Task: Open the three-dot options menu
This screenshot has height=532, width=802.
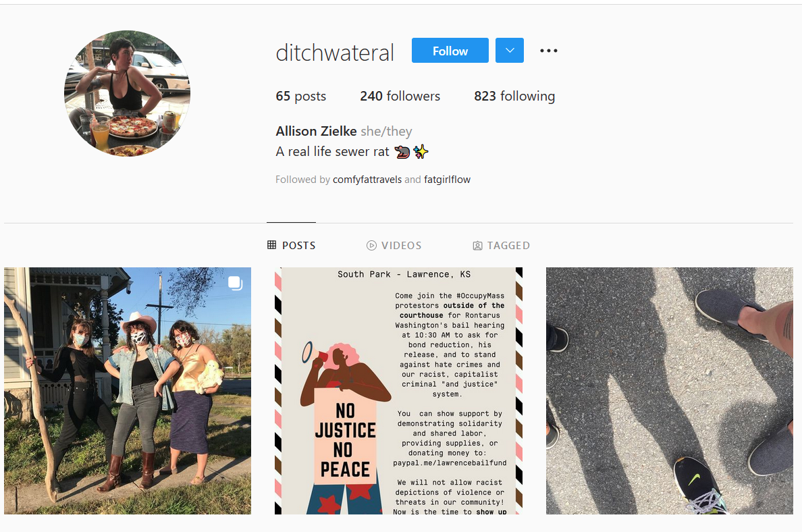Action: [549, 51]
